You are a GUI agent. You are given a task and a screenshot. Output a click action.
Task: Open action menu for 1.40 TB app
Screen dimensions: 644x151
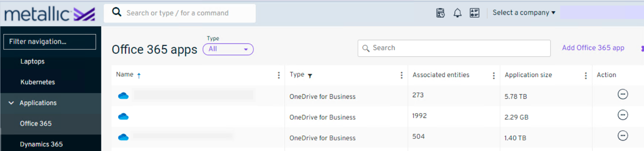click(622, 136)
